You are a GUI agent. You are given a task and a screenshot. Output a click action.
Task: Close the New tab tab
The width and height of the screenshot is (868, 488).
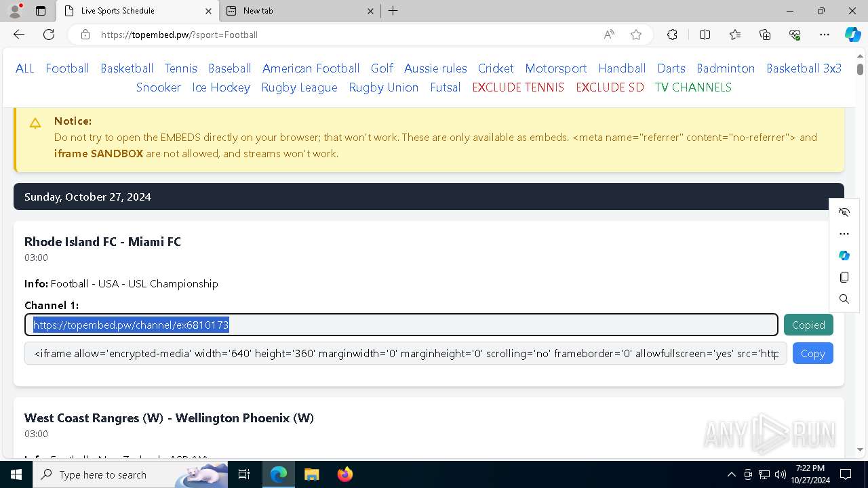(x=370, y=11)
